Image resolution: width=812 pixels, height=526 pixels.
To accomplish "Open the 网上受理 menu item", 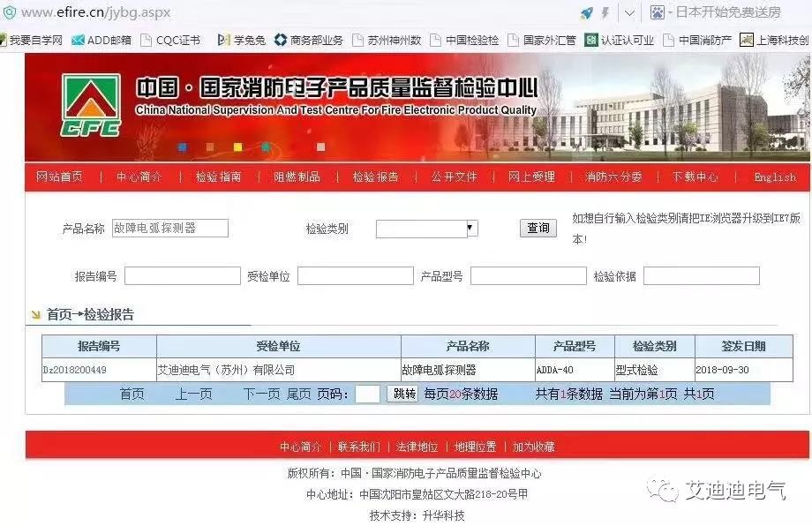I will point(532,177).
